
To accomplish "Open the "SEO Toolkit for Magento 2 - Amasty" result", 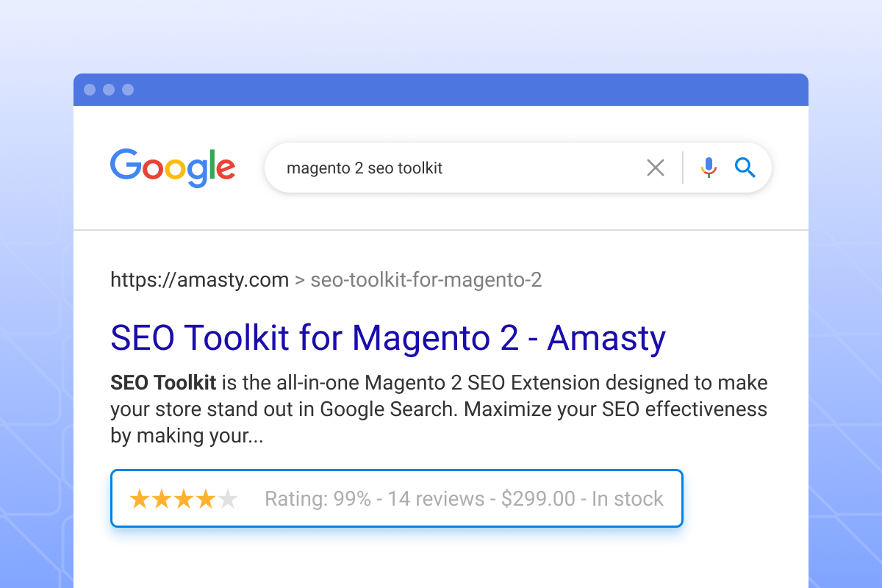I will pos(387,338).
